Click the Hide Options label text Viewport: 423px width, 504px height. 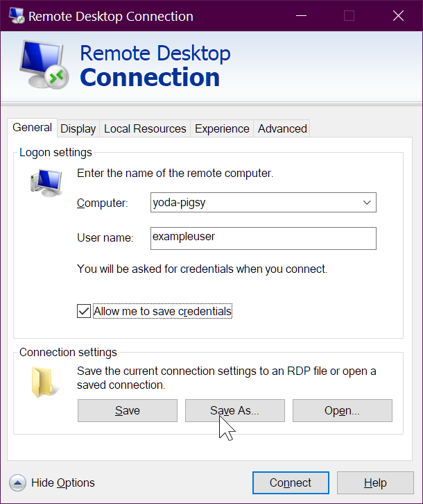(x=63, y=482)
